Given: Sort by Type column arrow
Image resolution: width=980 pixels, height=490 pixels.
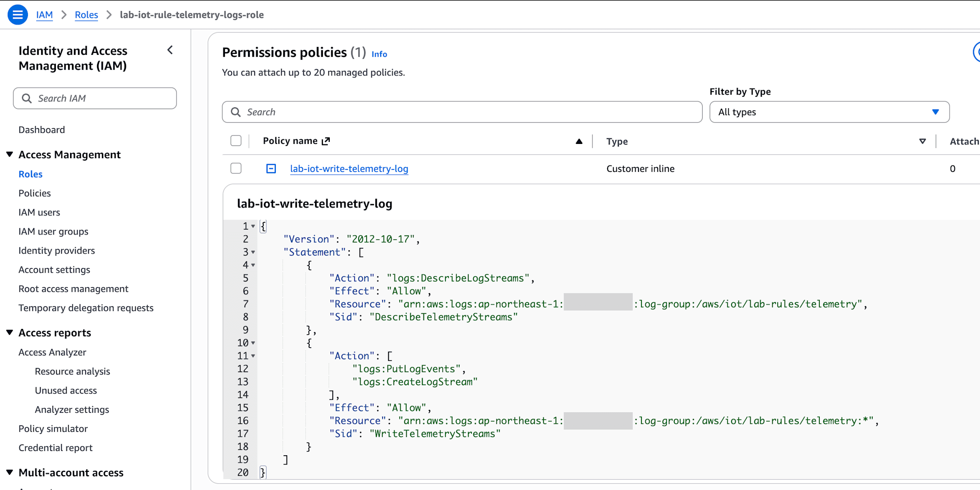Looking at the screenshot, I should [923, 141].
